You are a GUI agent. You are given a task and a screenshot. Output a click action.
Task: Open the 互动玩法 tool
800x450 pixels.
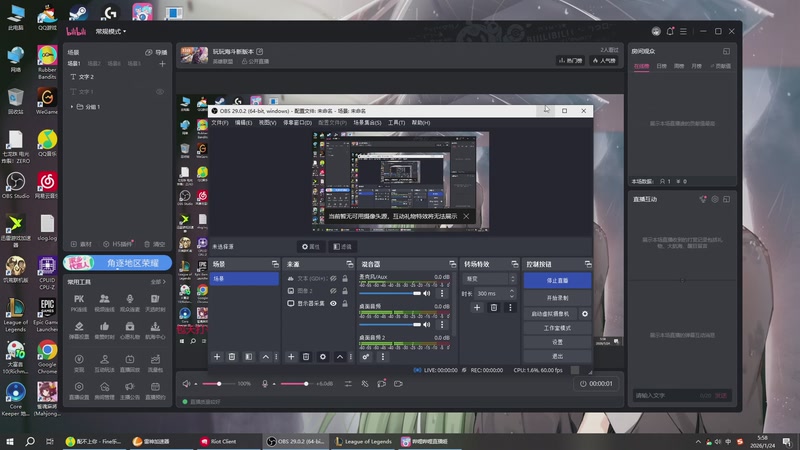(x=104, y=363)
